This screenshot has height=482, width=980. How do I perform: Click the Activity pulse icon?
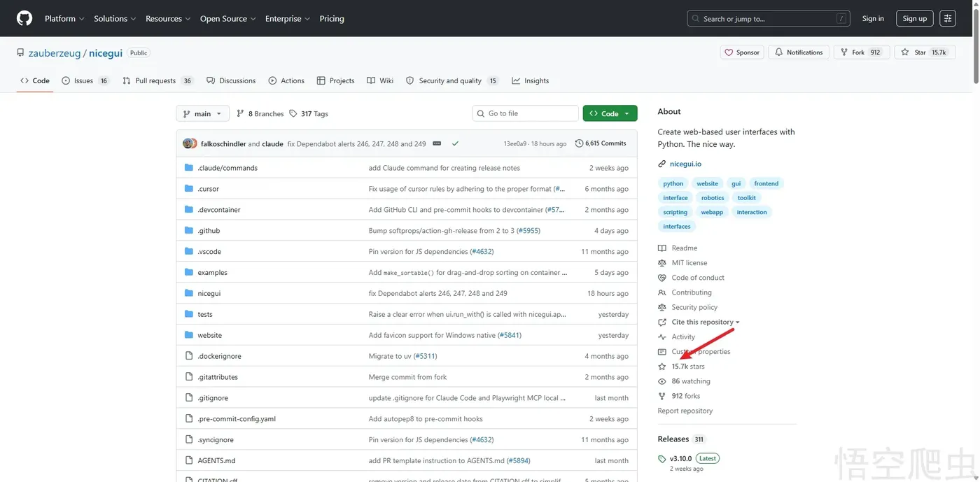pyautogui.click(x=662, y=337)
